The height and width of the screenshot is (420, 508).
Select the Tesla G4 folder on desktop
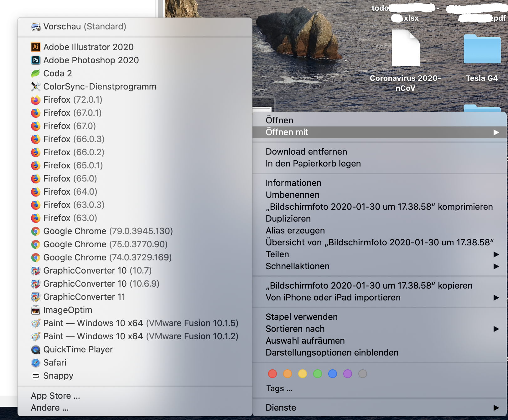[x=482, y=49]
